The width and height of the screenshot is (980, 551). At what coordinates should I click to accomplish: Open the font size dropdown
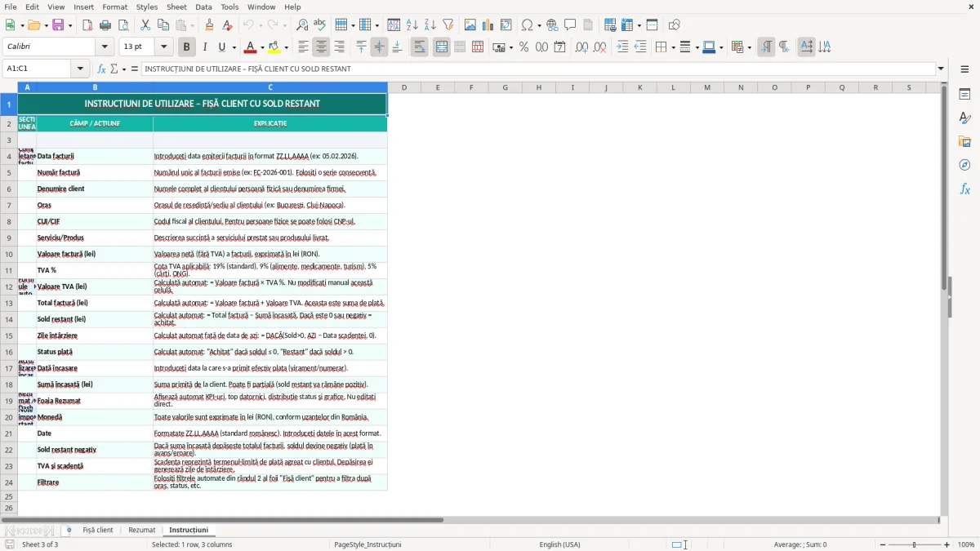164,47
